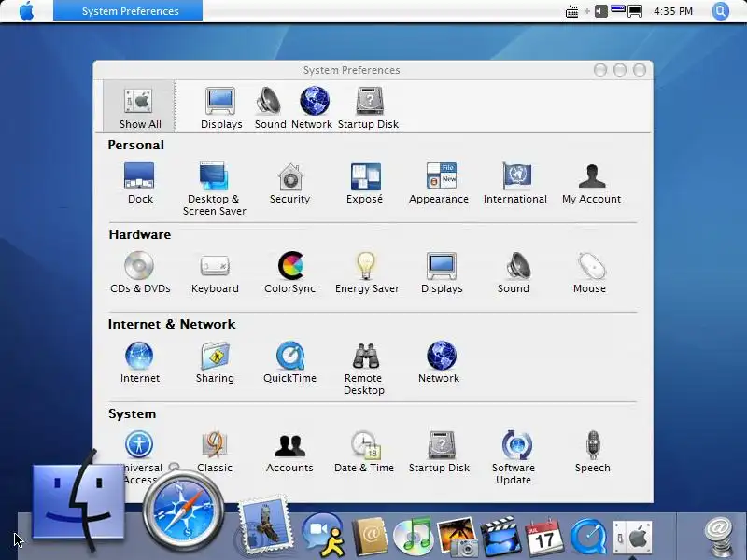The height and width of the screenshot is (560, 747).
Task: Launch QuickTime Player from the Dock
Action: click(x=588, y=538)
